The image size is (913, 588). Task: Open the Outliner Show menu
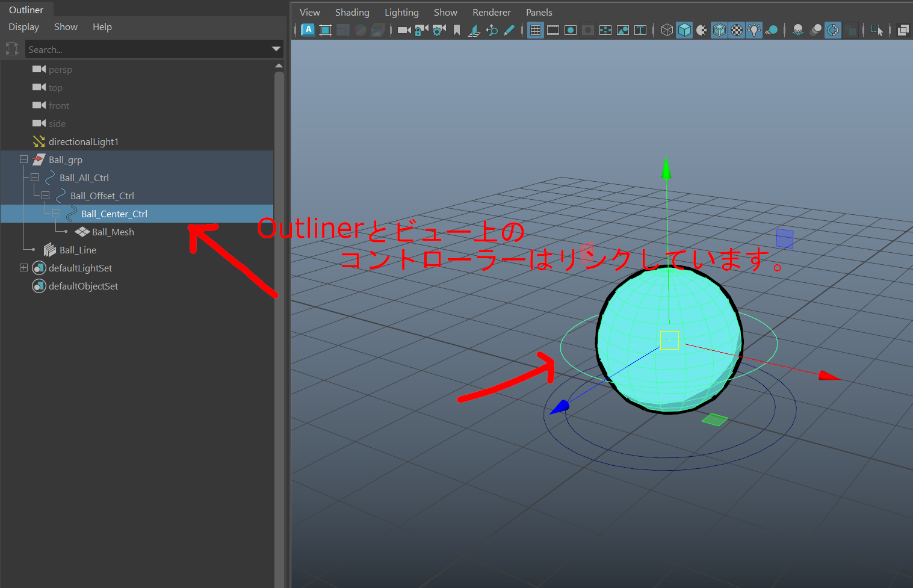pos(66,27)
